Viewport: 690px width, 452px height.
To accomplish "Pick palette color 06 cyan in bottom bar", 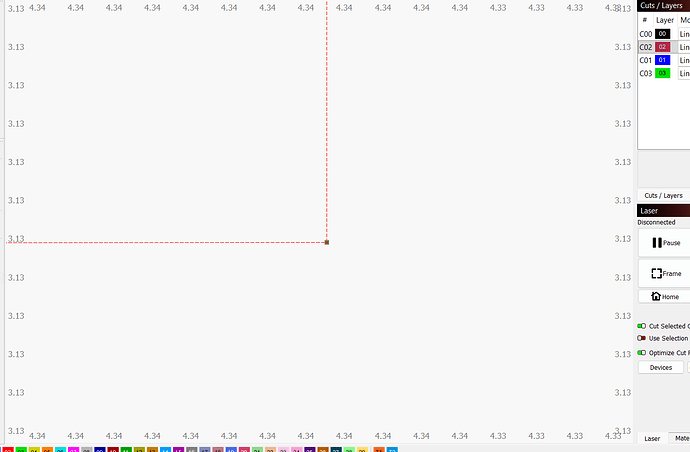I will [61, 450].
